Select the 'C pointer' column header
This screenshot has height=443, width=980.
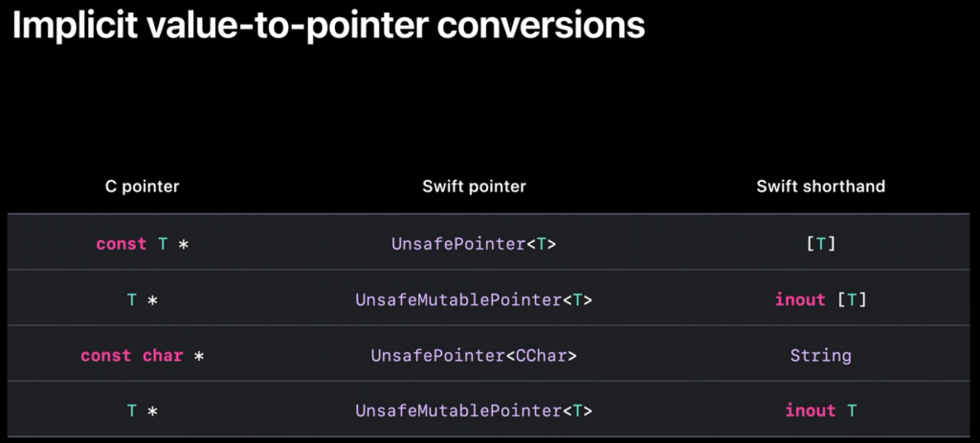point(142,187)
